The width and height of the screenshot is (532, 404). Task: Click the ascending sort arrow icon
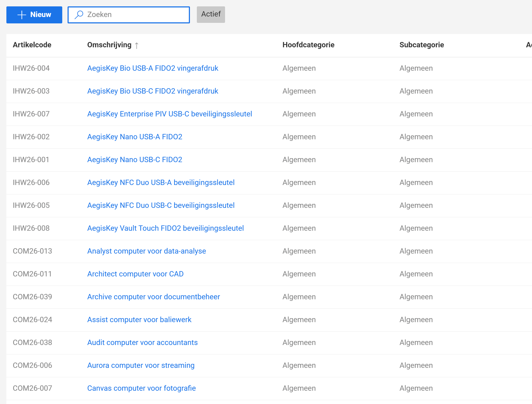pos(137,45)
